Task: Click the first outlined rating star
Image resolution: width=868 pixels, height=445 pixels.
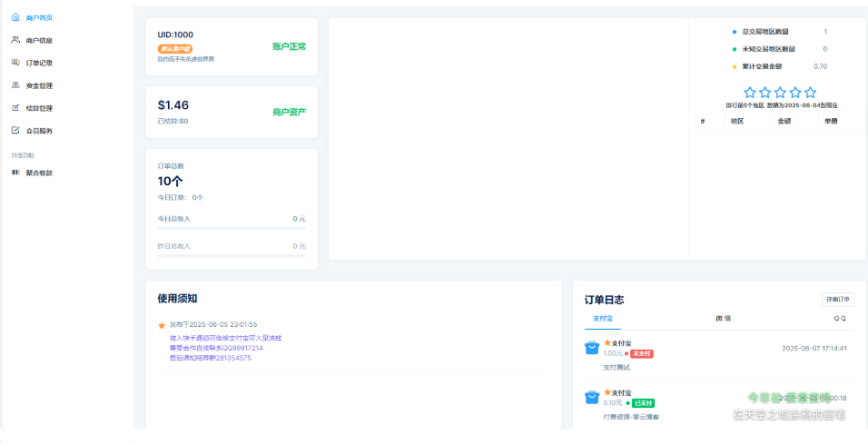Action: [x=750, y=93]
